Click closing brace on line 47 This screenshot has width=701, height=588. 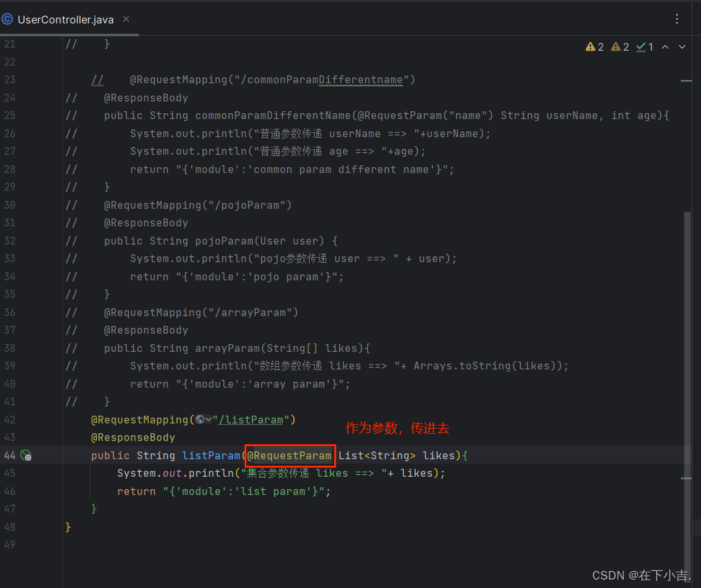(x=94, y=509)
